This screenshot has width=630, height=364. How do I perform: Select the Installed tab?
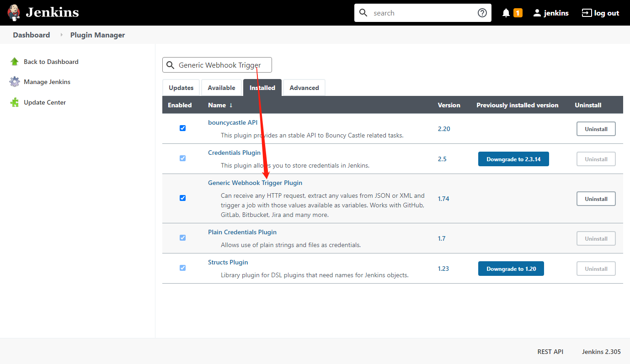click(262, 88)
